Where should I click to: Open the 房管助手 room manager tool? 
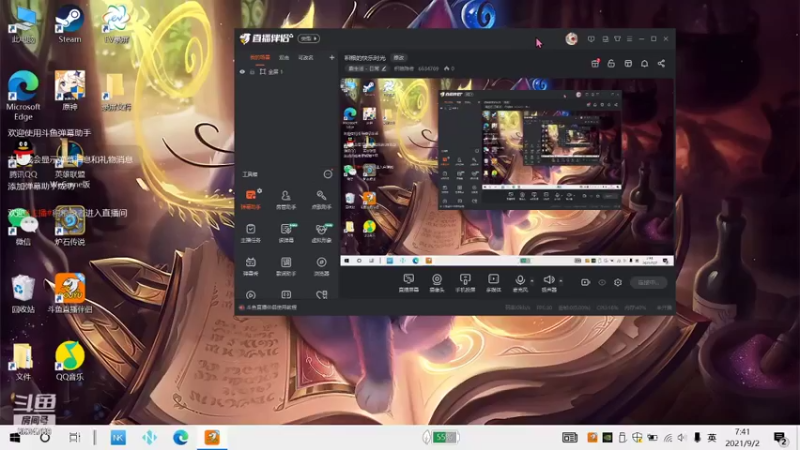(x=286, y=199)
